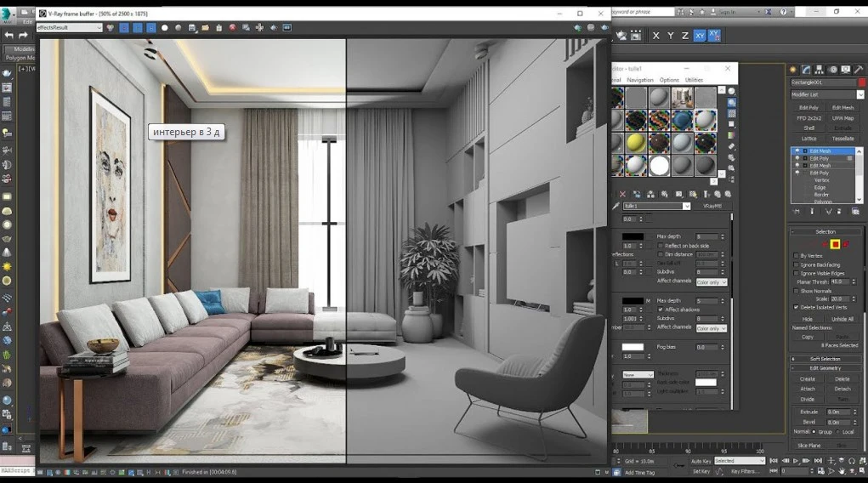The image size is (868, 483).
Task: Open the Hierarchy tab in command panel
Action: (x=820, y=70)
